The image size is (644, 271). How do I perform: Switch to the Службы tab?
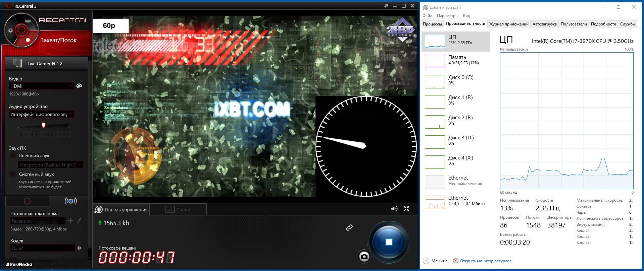click(x=628, y=24)
